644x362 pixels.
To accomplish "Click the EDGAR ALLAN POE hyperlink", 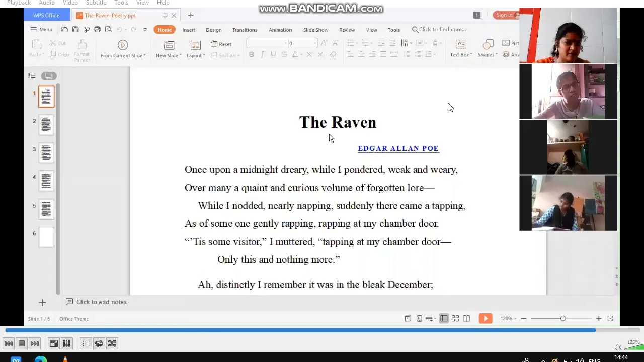I will tap(398, 148).
